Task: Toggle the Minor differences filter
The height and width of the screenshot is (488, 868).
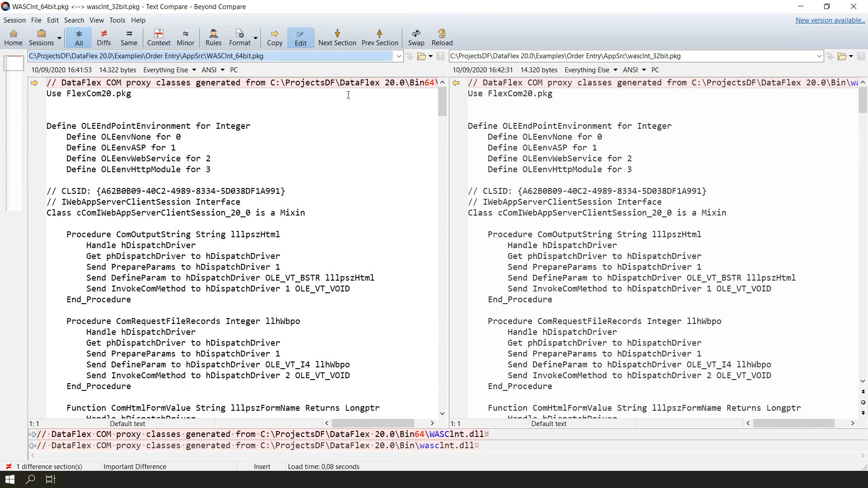Action: tap(185, 38)
